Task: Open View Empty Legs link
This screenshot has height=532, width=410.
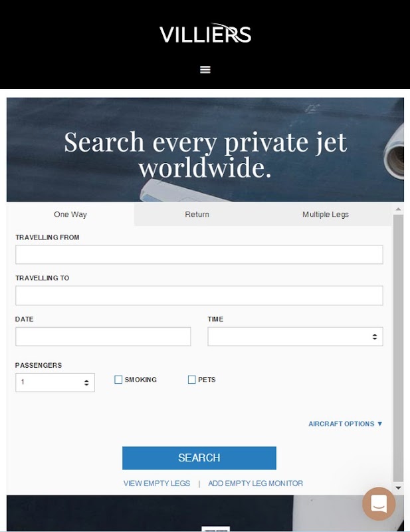Action: [157, 483]
